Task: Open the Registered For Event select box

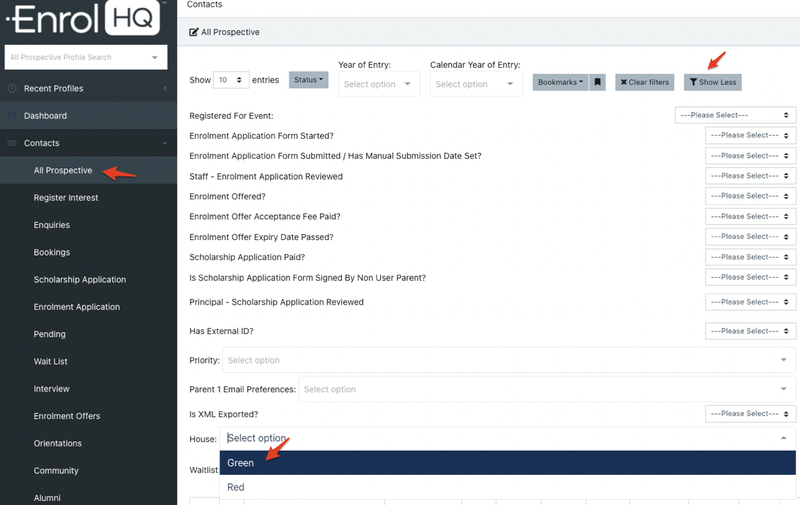Action: click(735, 116)
